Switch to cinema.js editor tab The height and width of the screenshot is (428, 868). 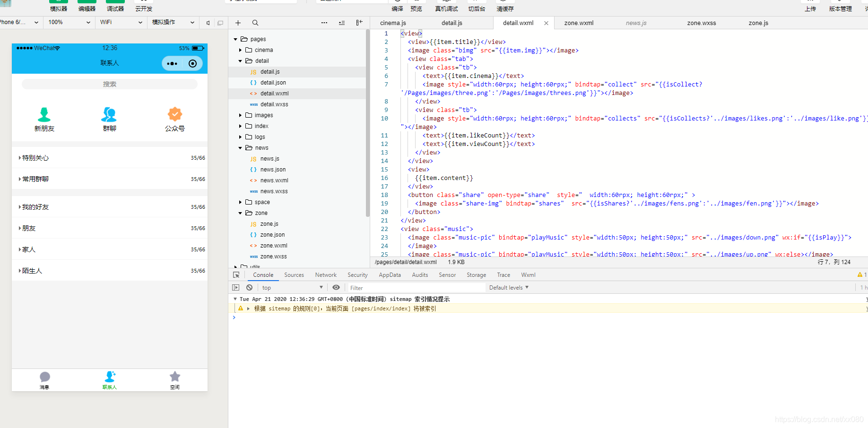click(393, 23)
